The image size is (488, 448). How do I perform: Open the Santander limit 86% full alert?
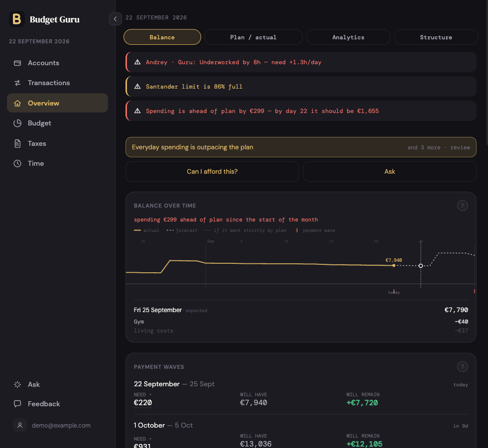pyautogui.click(x=301, y=87)
